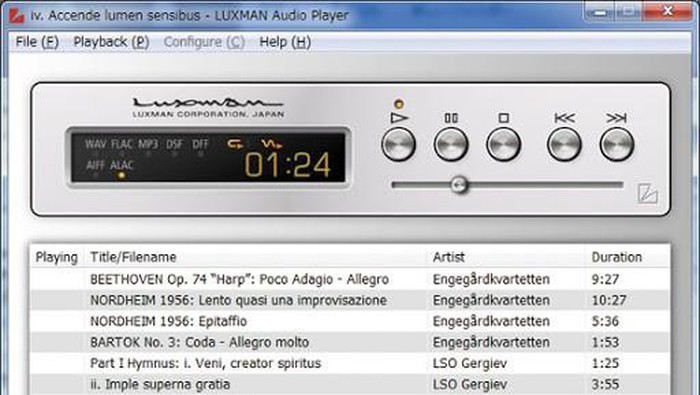Click the 10:27 duration cell
The height and width of the screenshot is (395, 700).
609,300
